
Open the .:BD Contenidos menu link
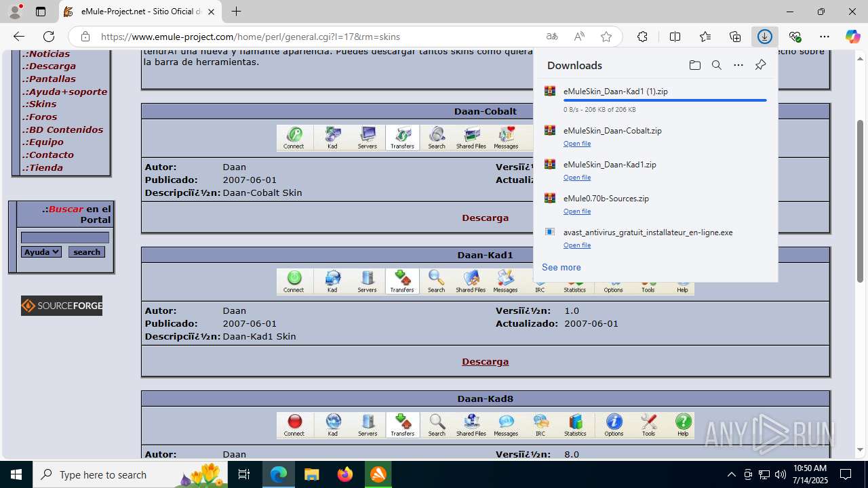63,129
